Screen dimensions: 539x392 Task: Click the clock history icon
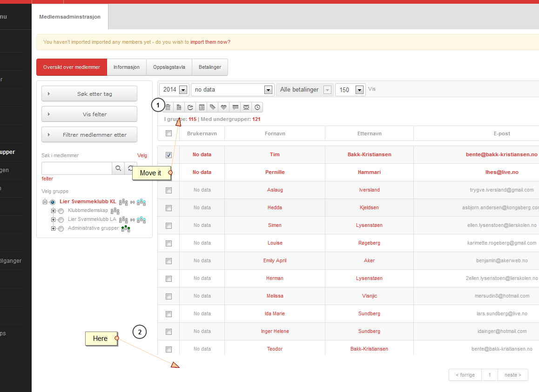257,107
